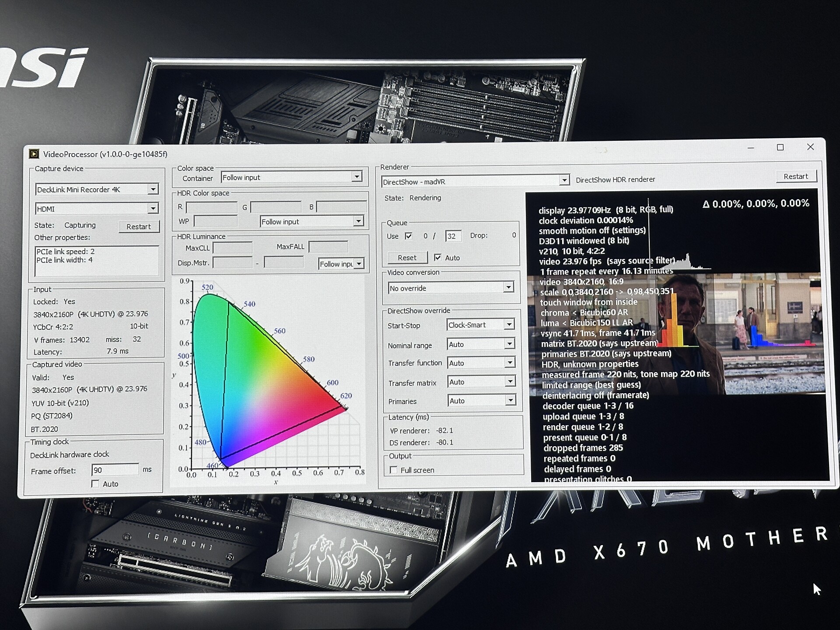This screenshot has width=840, height=630.
Task: Click the "PCIe link speed: 2" text
Action: coord(66,252)
